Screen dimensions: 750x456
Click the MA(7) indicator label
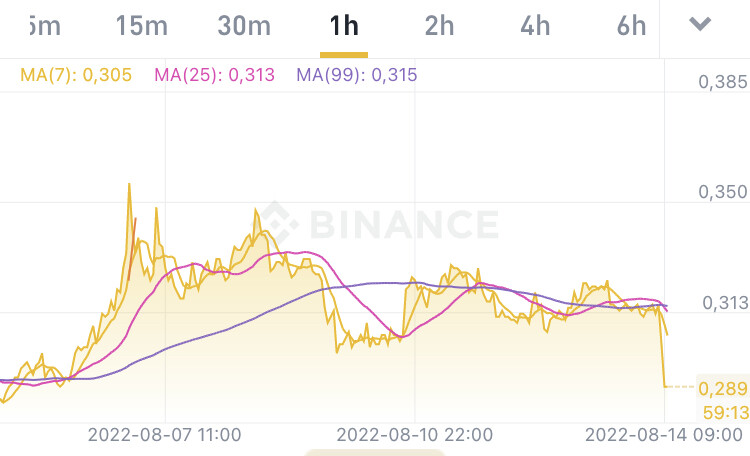(76, 75)
